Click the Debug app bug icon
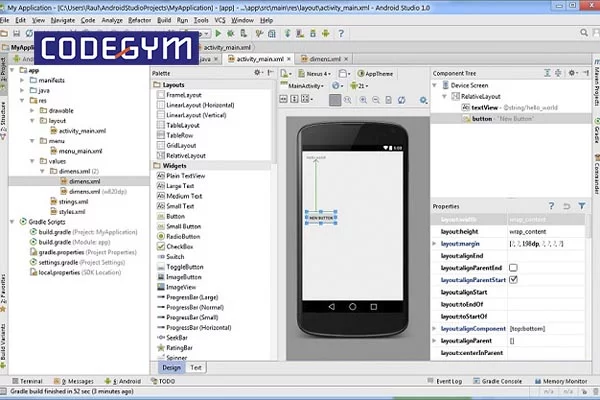This screenshot has height=400, width=600. [x=230, y=34]
